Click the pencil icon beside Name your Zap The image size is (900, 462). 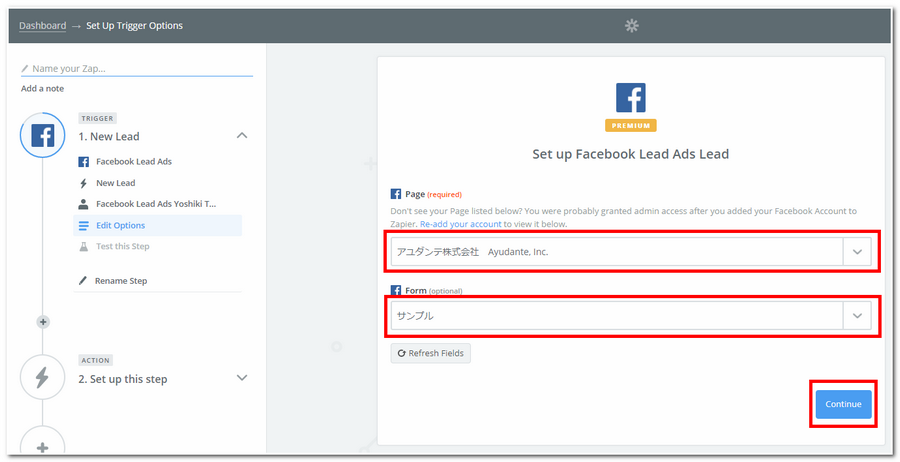point(25,68)
